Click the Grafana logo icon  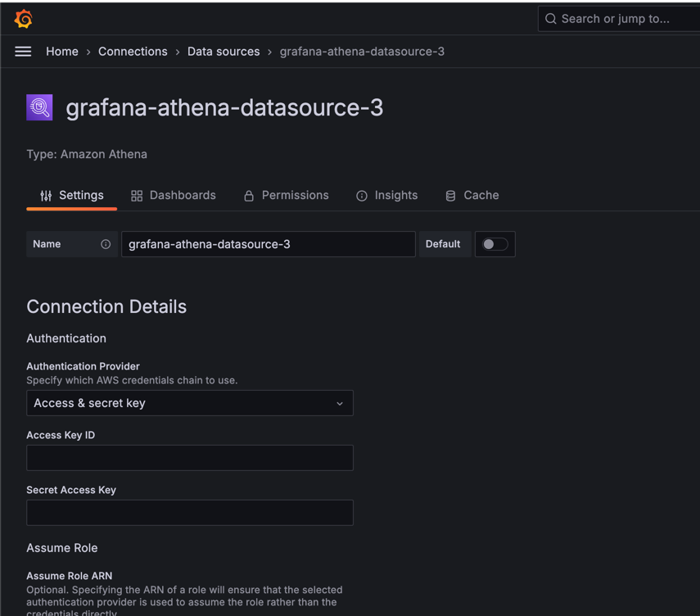24,19
